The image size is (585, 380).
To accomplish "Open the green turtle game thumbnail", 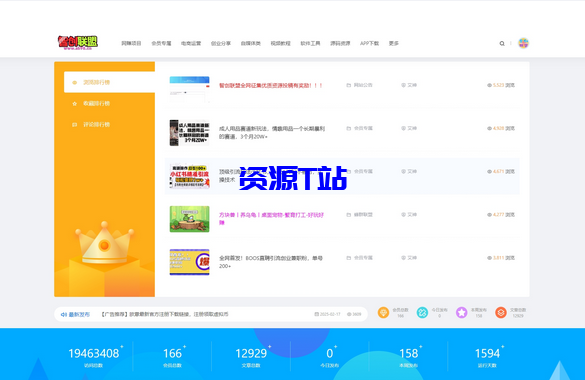I will pyautogui.click(x=190, y=219).
